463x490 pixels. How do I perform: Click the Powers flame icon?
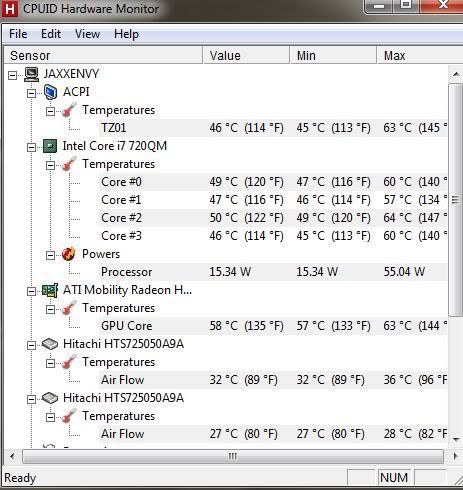pyautogui.click(x=69, y=254)
